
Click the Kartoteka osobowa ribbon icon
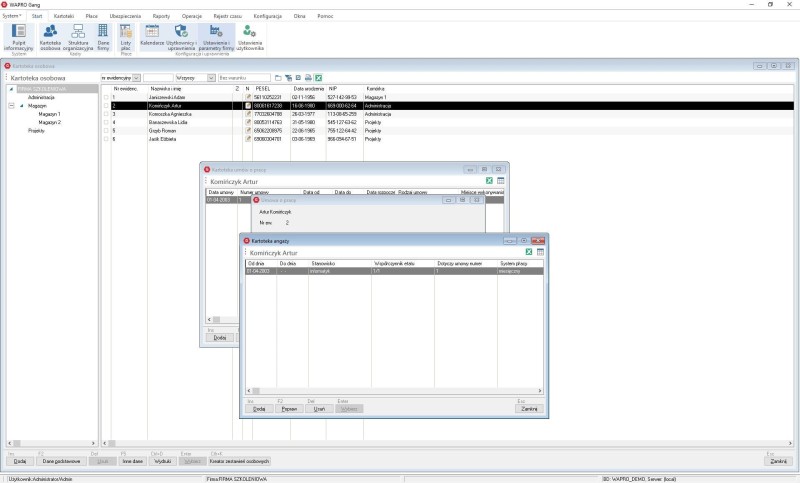(x=50, y=37)
